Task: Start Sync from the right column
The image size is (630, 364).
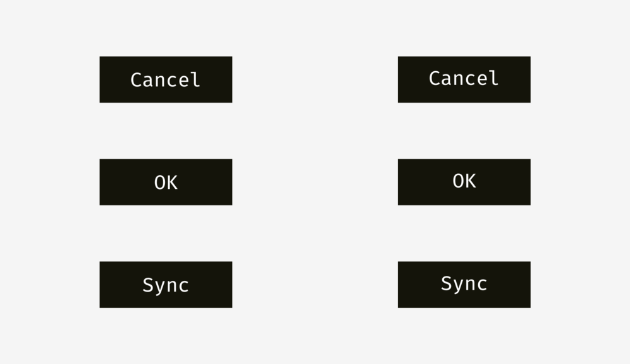Action: [x=464, y=285]
